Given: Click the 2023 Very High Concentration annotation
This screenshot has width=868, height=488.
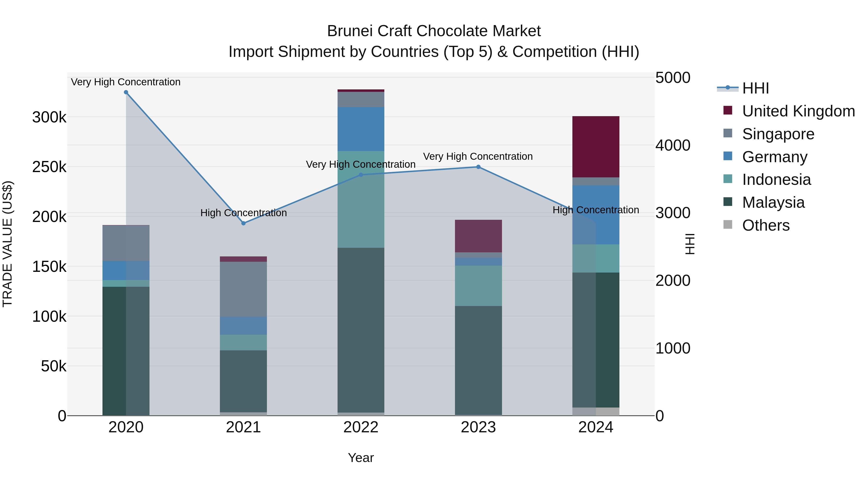Looking at the screenshot, I should 478,156.
